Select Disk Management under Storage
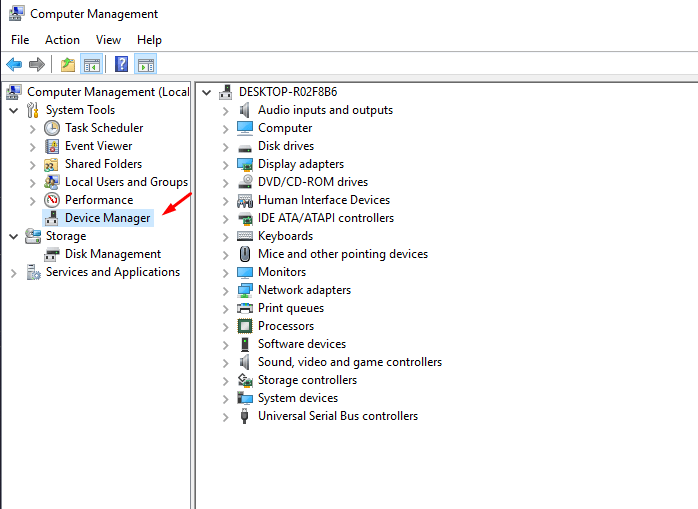698x509 pixels. [x=113, y=254]
